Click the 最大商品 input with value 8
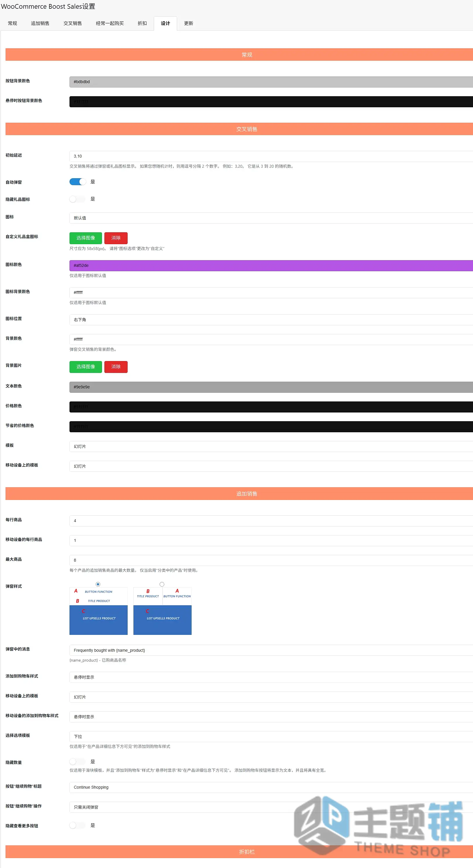The height and width of the screenshot is (868, 473). click(271, 560)
